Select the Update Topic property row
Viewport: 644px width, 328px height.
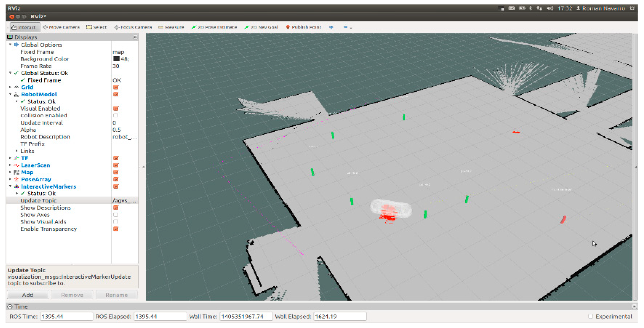click(x=38, y=200)
